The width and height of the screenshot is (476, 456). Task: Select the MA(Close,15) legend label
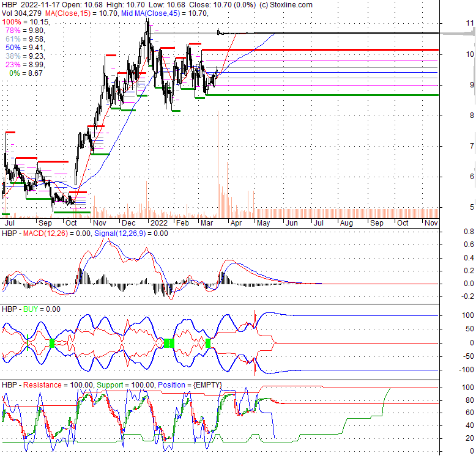(x=72, y=13)
